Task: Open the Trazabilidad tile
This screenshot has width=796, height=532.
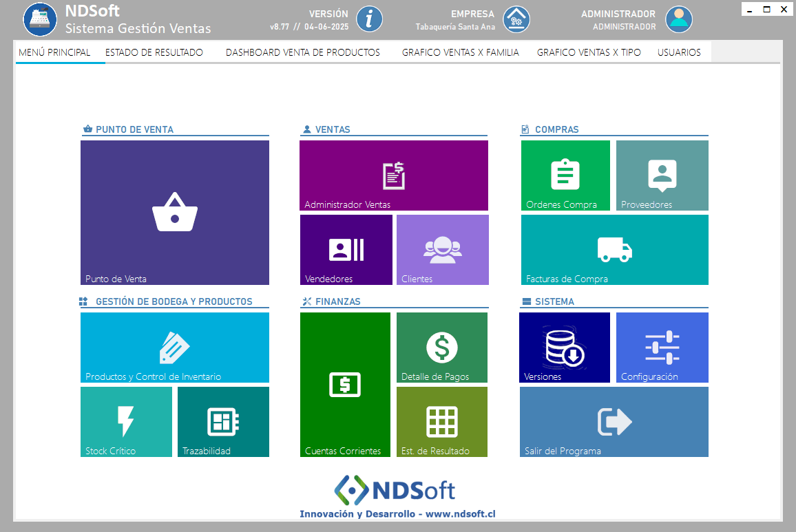Action: [223, 422]
